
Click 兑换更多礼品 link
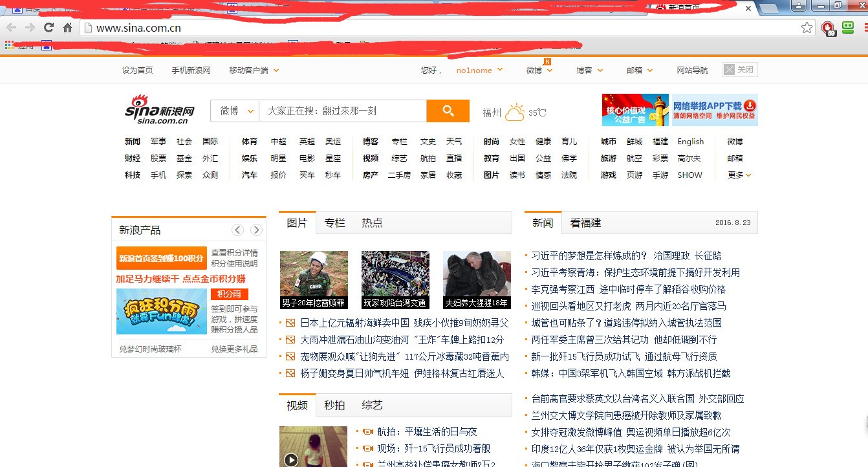pos(234,349)
